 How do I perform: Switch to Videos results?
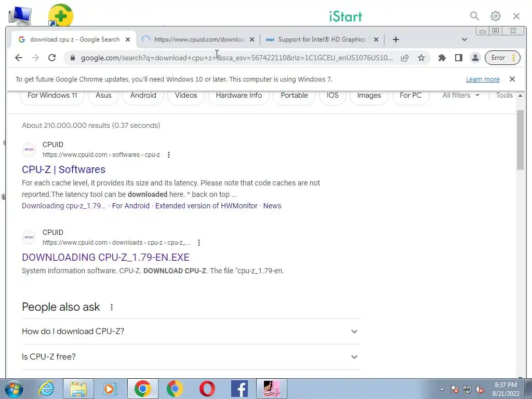pos(186,96)
